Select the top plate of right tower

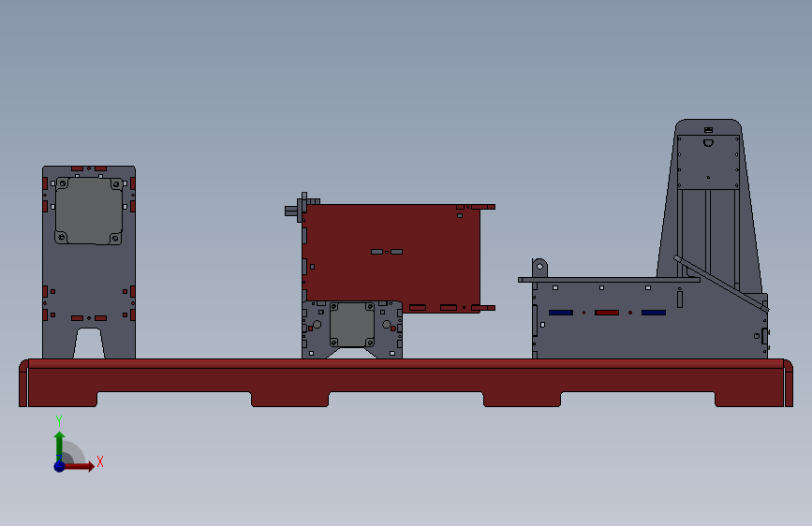click(708, 162)
